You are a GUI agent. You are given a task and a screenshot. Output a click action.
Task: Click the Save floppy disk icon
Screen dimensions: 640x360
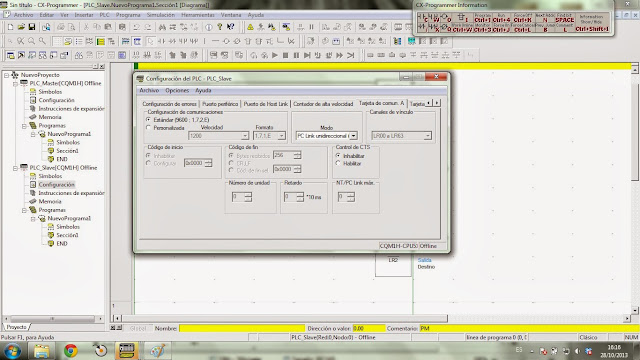click(x=31, y=27)
